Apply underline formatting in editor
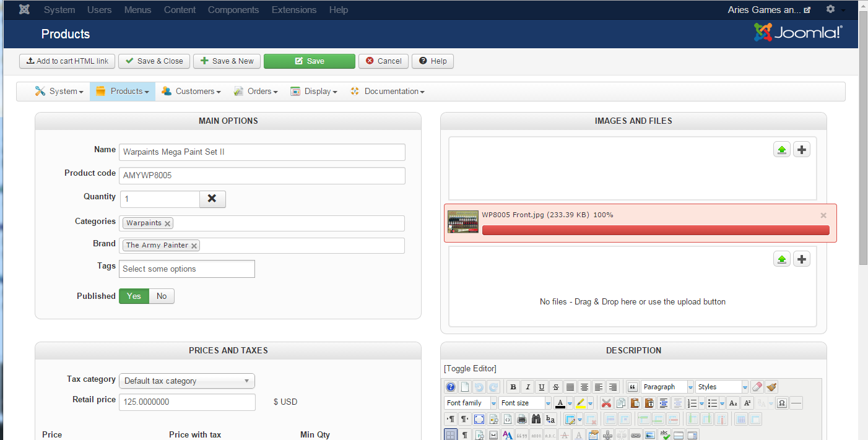Viewport: 868px width, 440px height. tap(542, 387)
